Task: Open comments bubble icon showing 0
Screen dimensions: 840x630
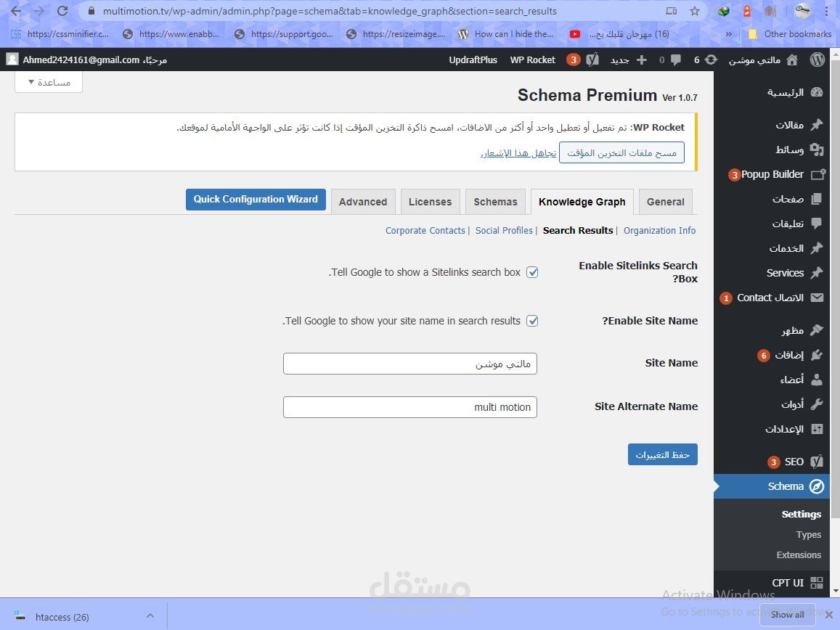Action: point(670,60)
